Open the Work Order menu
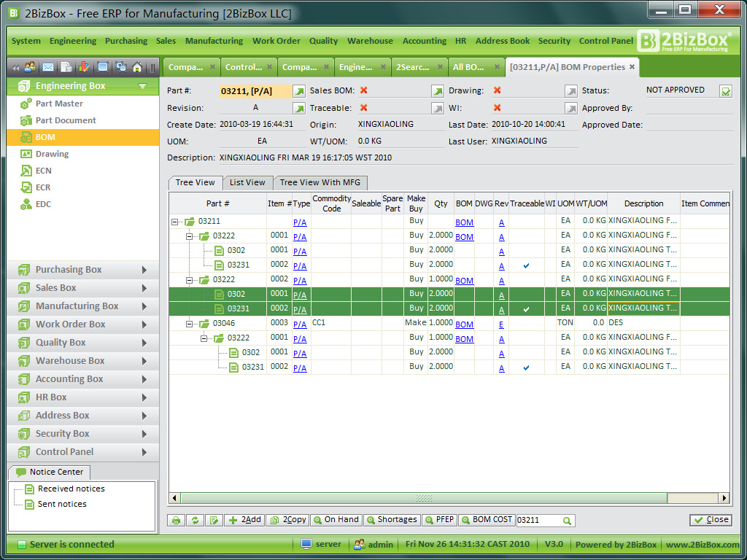The image size is (747, 560). point(276,41)
